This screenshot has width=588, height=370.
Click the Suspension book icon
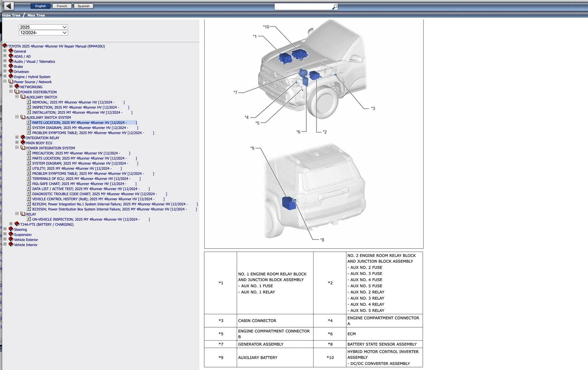(x=11, y=234)
